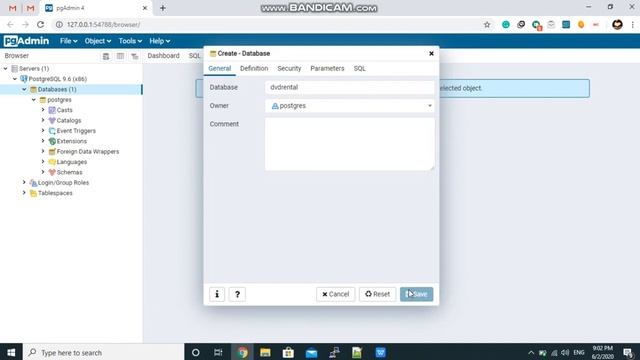
Task: Click the pgAdmin logo
Action: coord(27,41)
